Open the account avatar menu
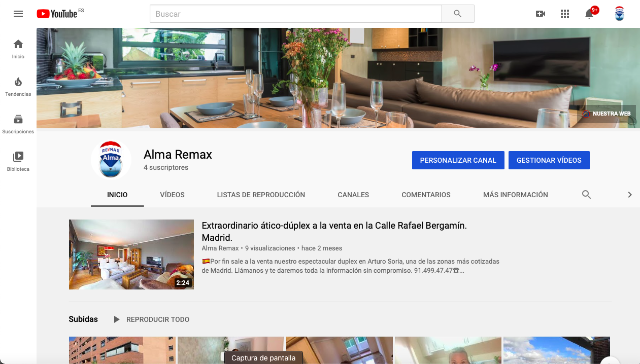 click(619, 14)
